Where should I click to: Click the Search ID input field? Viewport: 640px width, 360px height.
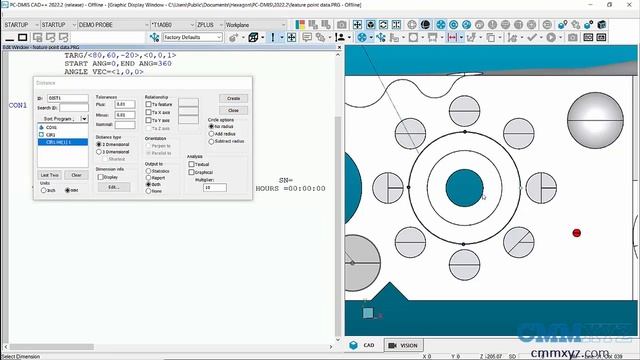pyautogui.click(x=74, y=108)
